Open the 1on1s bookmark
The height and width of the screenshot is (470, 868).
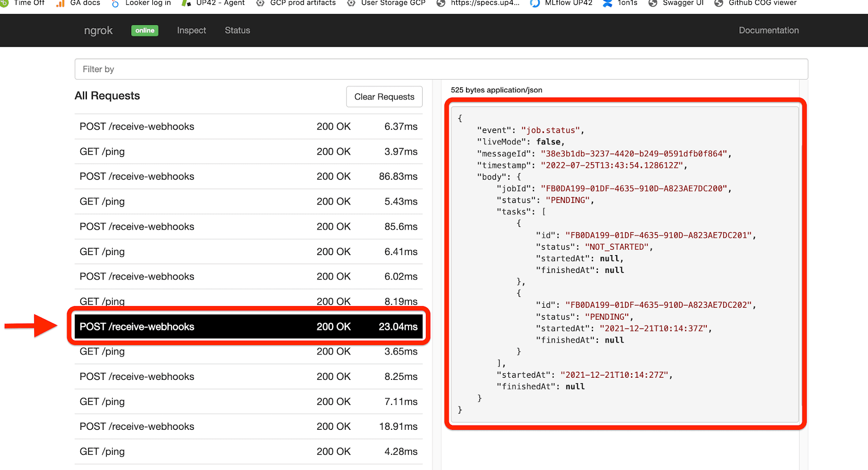(x=620, y=3)
